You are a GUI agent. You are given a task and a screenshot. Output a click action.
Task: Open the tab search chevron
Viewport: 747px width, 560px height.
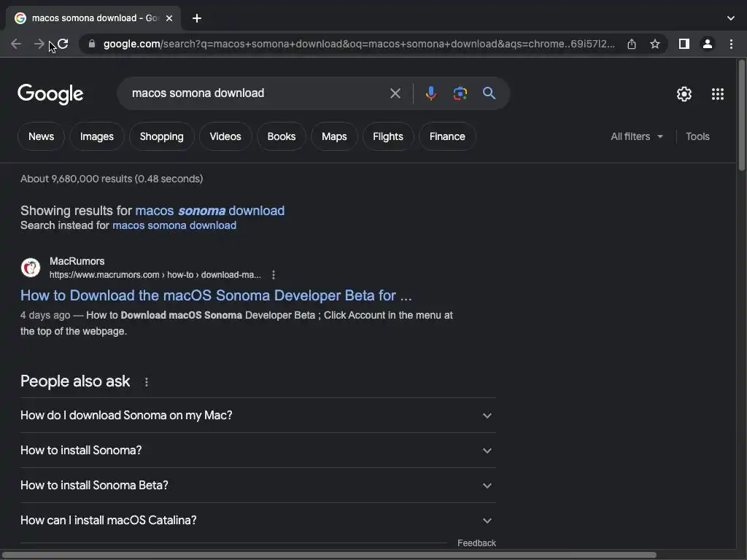(x=731, y=18)
